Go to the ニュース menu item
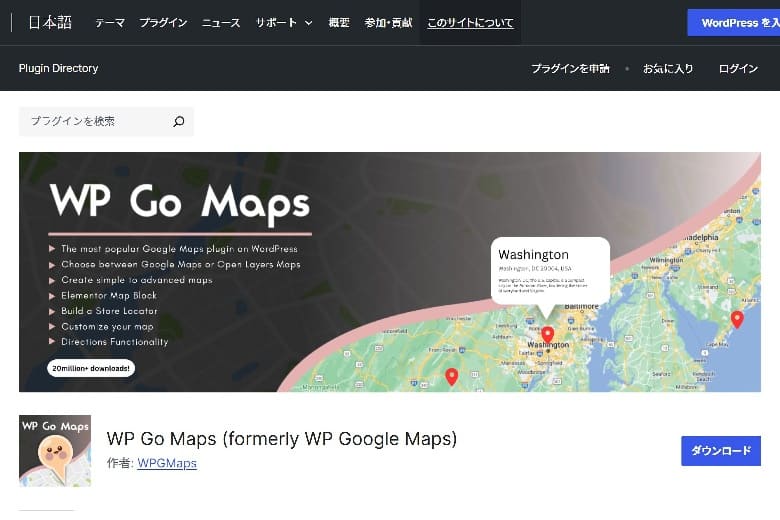 click(x=221, y=23)
